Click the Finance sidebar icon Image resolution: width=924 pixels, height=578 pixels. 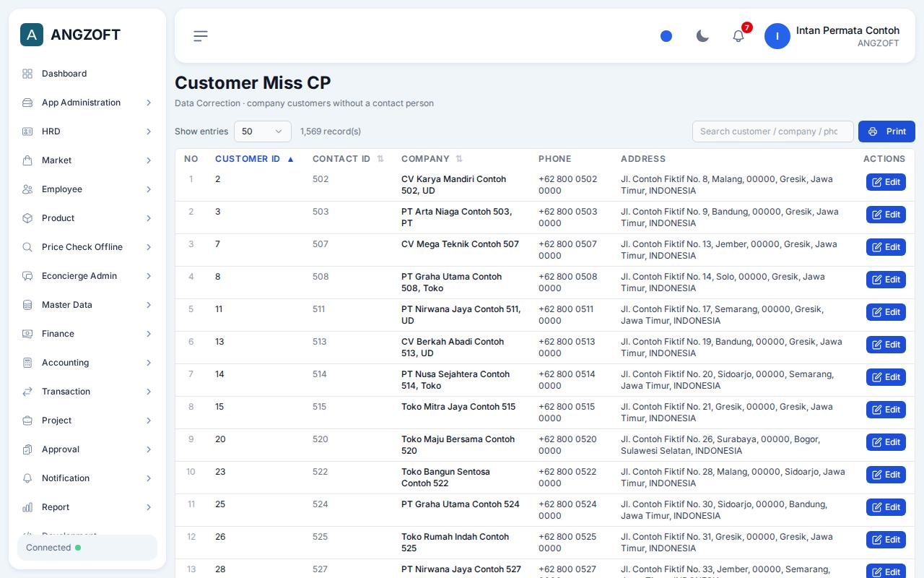point(27,334)
